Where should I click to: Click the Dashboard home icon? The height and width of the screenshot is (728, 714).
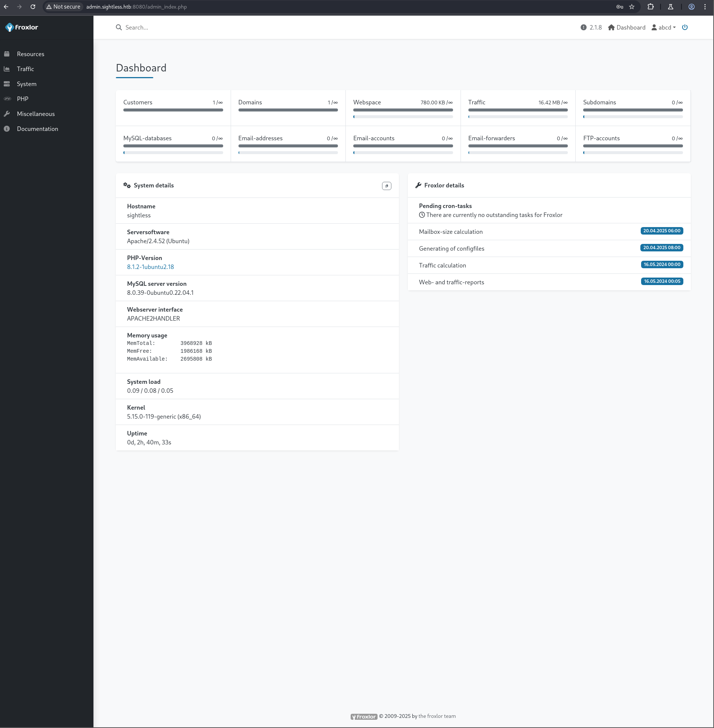pos(611,27)
